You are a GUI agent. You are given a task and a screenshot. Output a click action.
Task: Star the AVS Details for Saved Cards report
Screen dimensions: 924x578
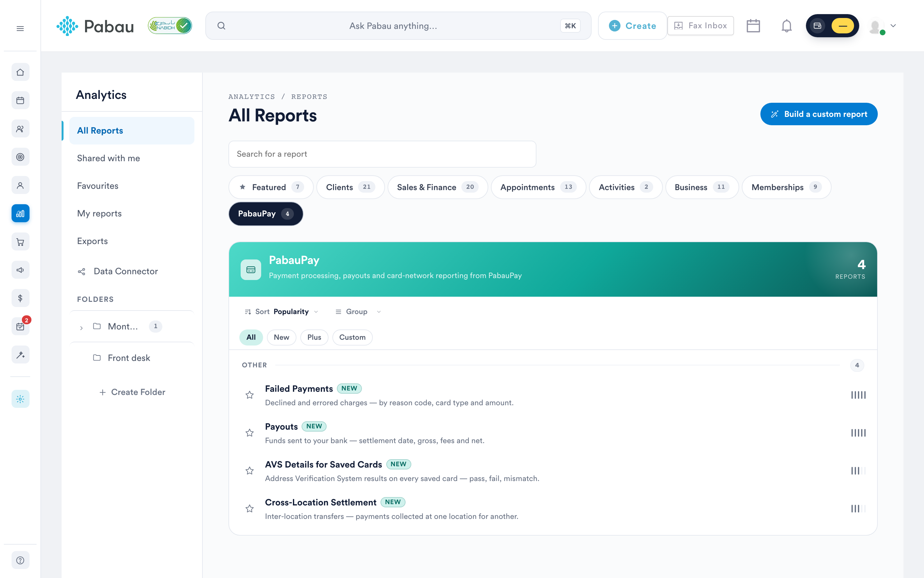[x=250, y=470]
